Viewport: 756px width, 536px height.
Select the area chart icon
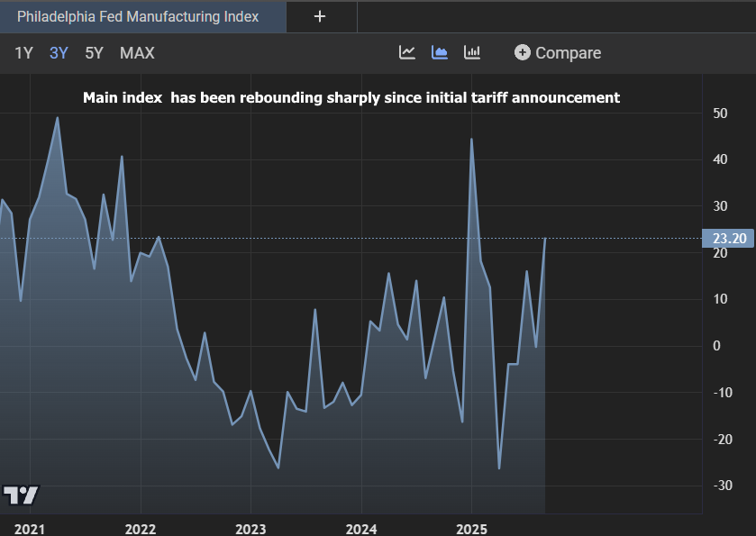439,52
